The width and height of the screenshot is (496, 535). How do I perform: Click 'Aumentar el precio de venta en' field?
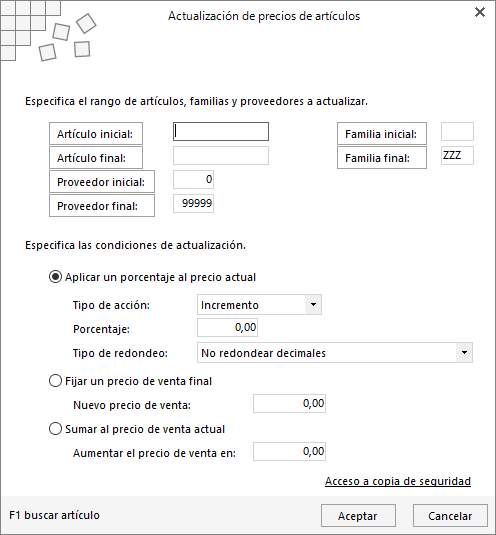pyautogui.click(x=289, y=451)
